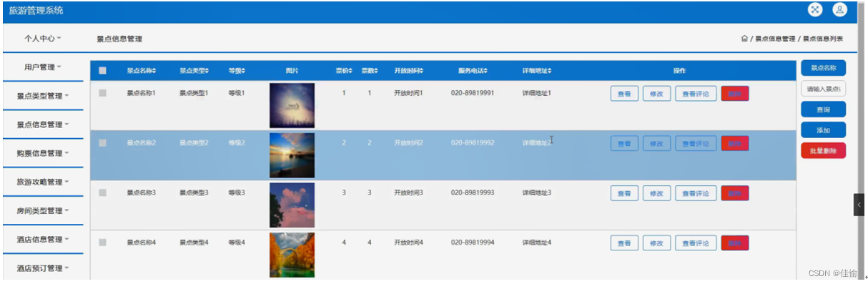Click 景点信息管理 link in breadcrumb
The width and height of the screenshot is (868, 284).
775,39
